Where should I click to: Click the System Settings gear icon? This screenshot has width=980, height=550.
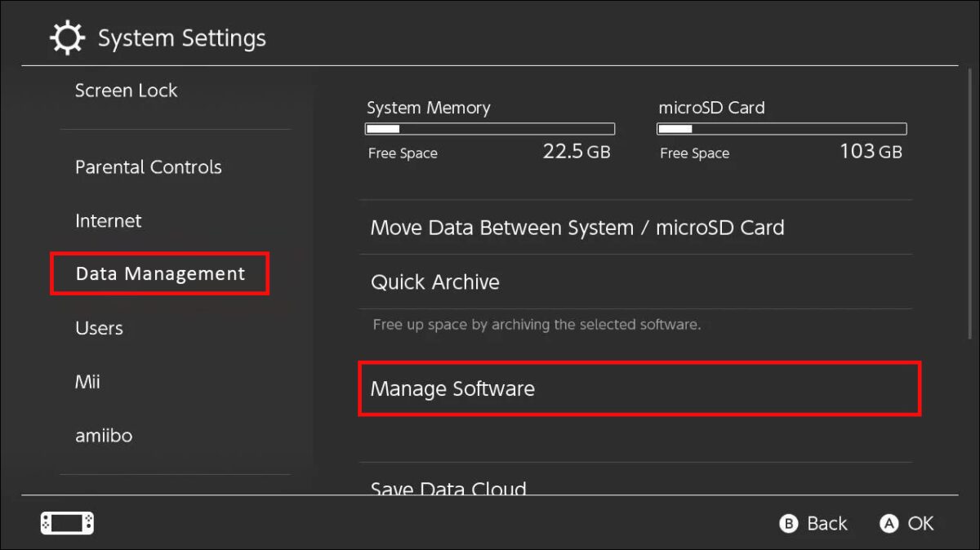click(67, 38)
